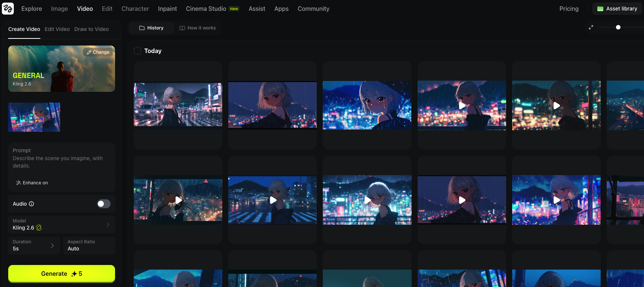This screenshot has height=287, width=644.
Task: Click the Generate button
Action: 62,274
